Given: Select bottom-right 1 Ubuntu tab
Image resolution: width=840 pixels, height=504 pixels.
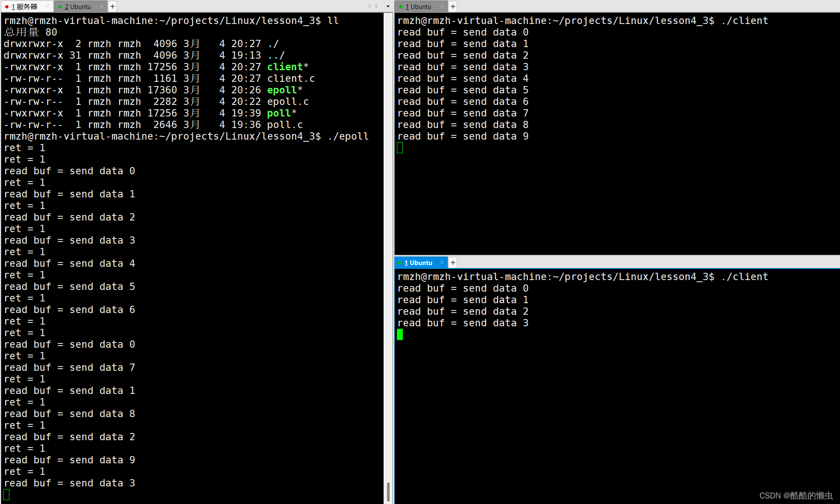Looking at the screenshot, I should click(418, 262).
